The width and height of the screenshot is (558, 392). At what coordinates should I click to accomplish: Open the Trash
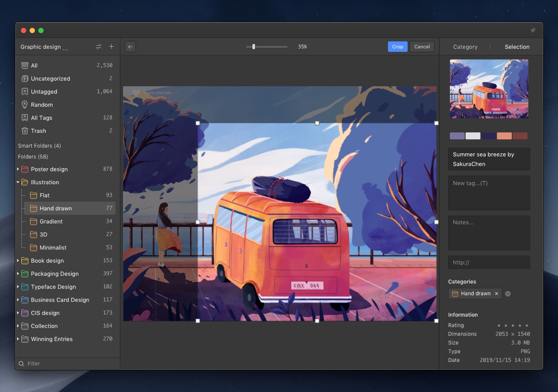(x=68, y=131)
